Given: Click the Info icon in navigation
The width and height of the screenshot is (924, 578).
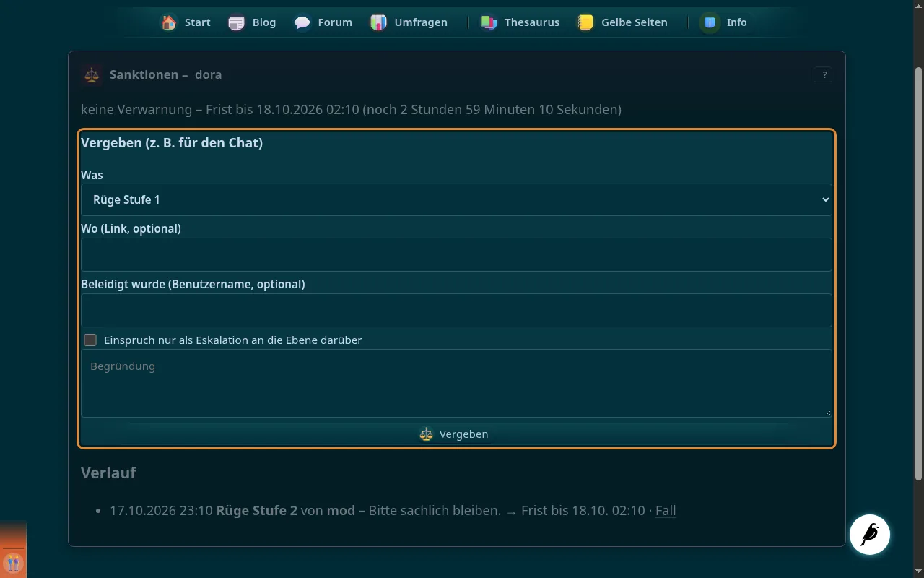Looking at the screenshot, I should pyautogui.click(x=710, y=22).
